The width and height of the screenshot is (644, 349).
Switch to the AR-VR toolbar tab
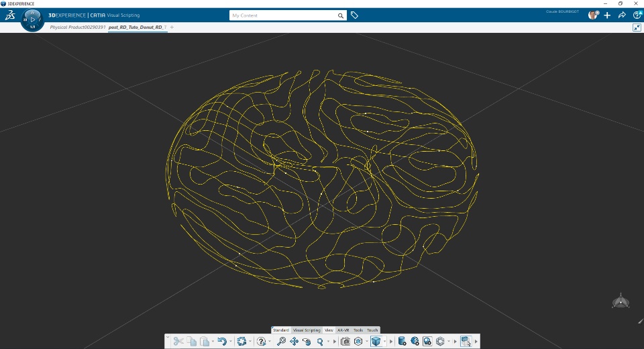tap(343, 330)
